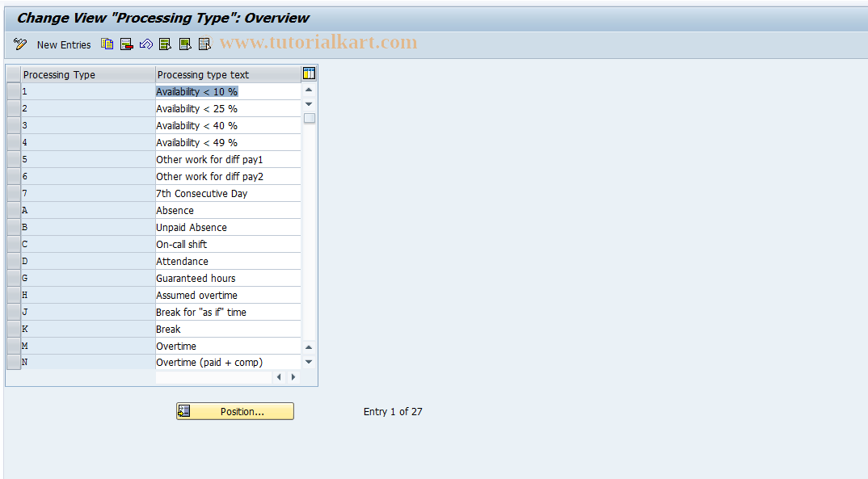This screenshot has width=868, height=479.
Task: Toggle display/change mode pencil icon
Action: [20, 44]
